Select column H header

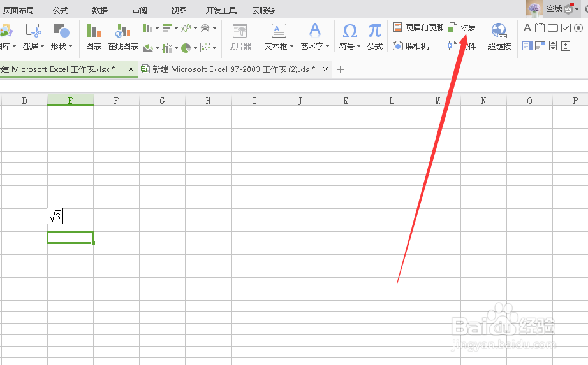point(208,101)
